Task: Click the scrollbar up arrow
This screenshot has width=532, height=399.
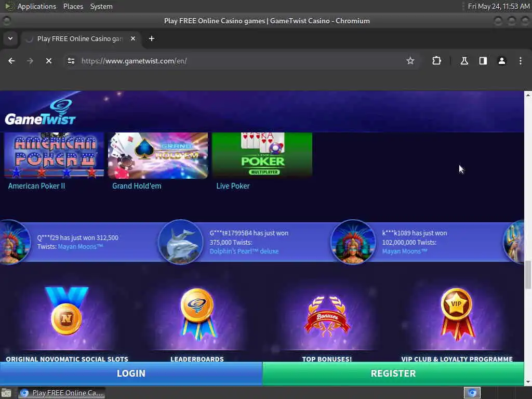Action: [x=528, y=95]
